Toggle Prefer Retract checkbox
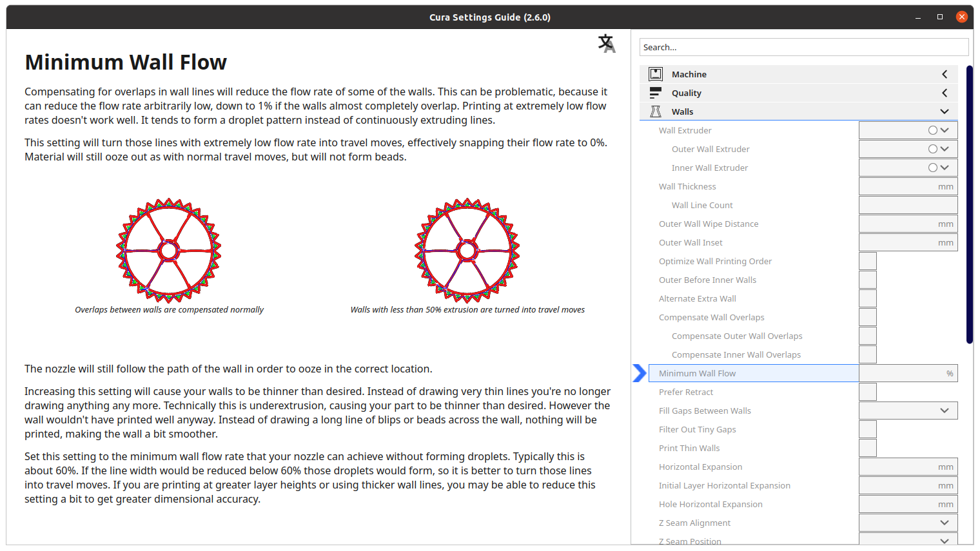This screenshot has width=980, height=551. pyautogui.click(x=868, y=392)
